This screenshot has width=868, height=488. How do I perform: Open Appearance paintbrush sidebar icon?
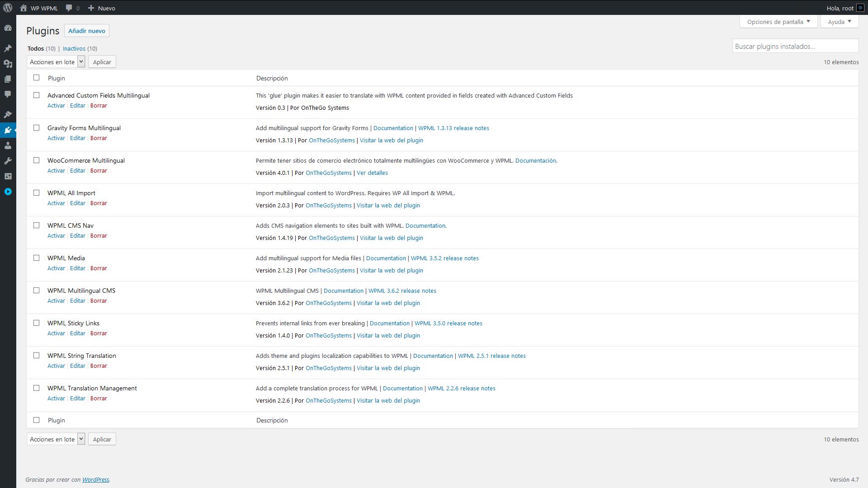coord(8,115)
